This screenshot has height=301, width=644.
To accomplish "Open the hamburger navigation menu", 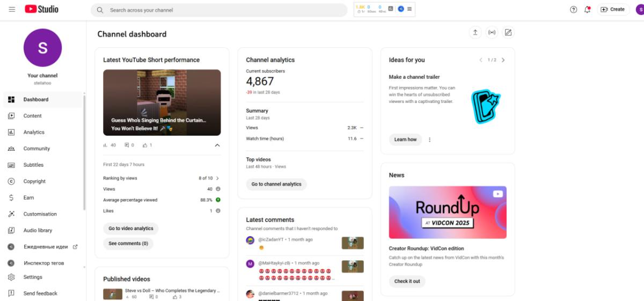I will coord(12,10).
